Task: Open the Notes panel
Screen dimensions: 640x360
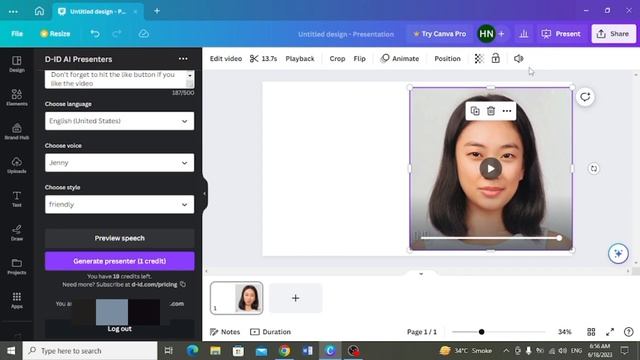Action: pyautogui.click(x=225, y=332)
